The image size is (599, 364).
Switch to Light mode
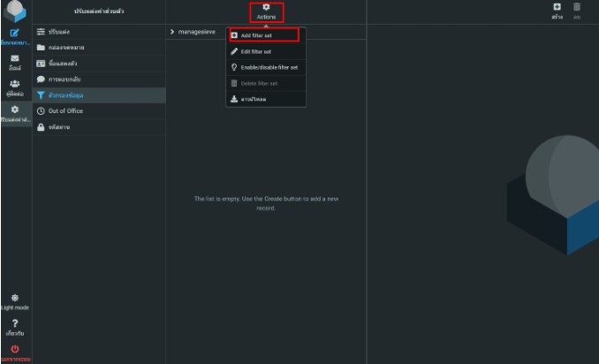pyautogui.click(x=15, y=301)
